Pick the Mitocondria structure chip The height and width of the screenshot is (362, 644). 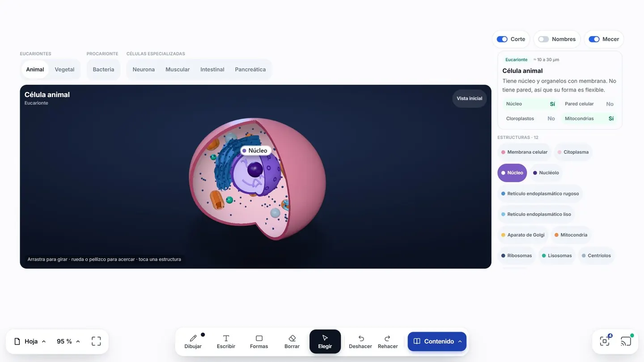[x=571, y=235]
